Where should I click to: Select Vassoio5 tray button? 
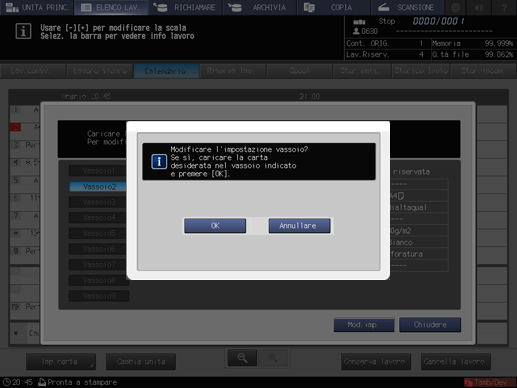[99, 233]
